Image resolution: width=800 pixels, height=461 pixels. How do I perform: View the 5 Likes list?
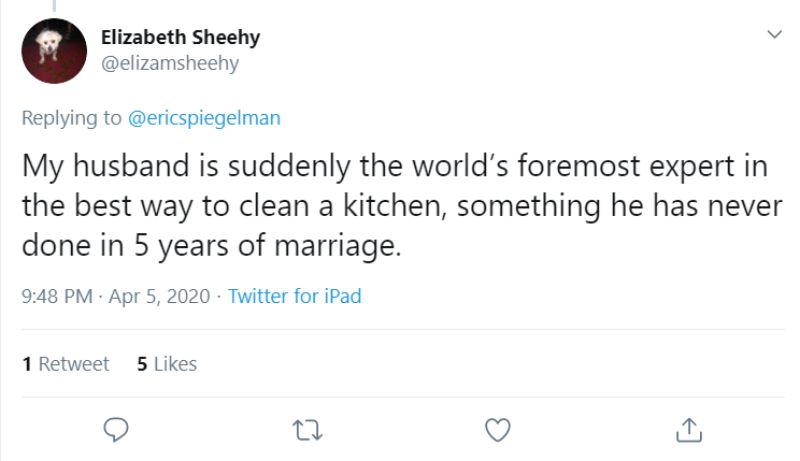(x=167, y=364)
